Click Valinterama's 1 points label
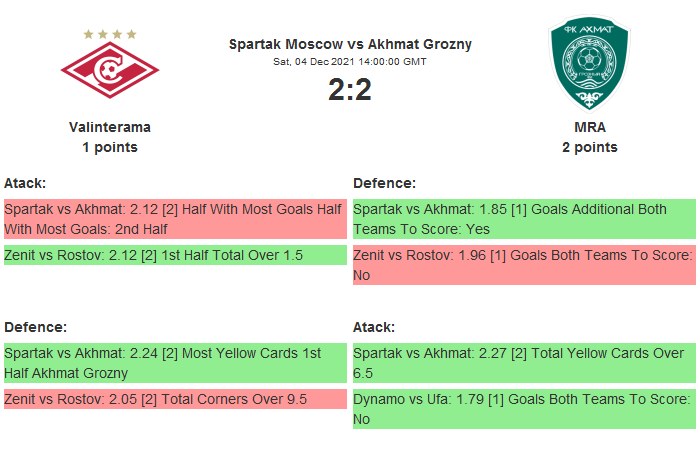The image size is (700, 460). point(110,147)
